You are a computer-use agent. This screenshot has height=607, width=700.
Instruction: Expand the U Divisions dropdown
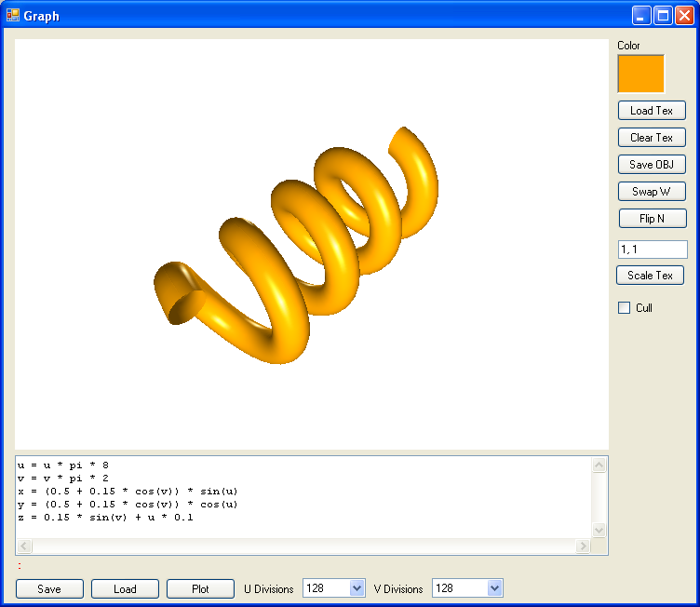(357, 588)
